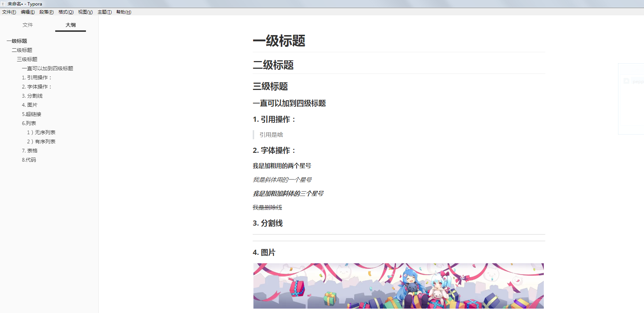Click the anime banner image in the document
Viewport: 644px width, 313px height.
point(399,286)
